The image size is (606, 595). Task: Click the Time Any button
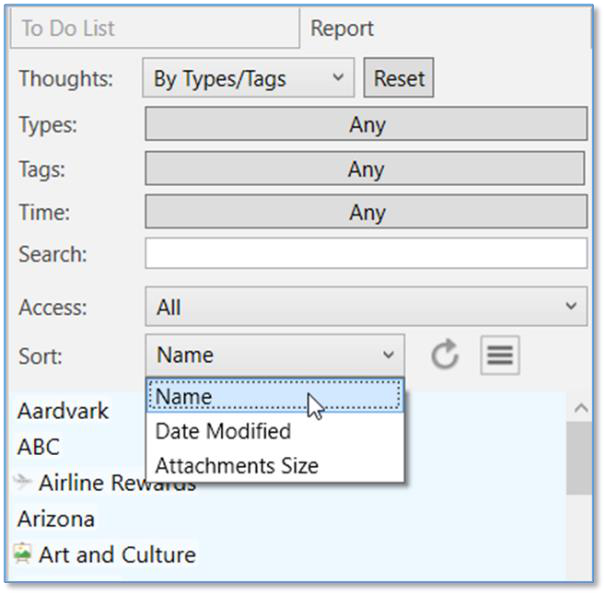pyautogui.click(x=366, y=212)
